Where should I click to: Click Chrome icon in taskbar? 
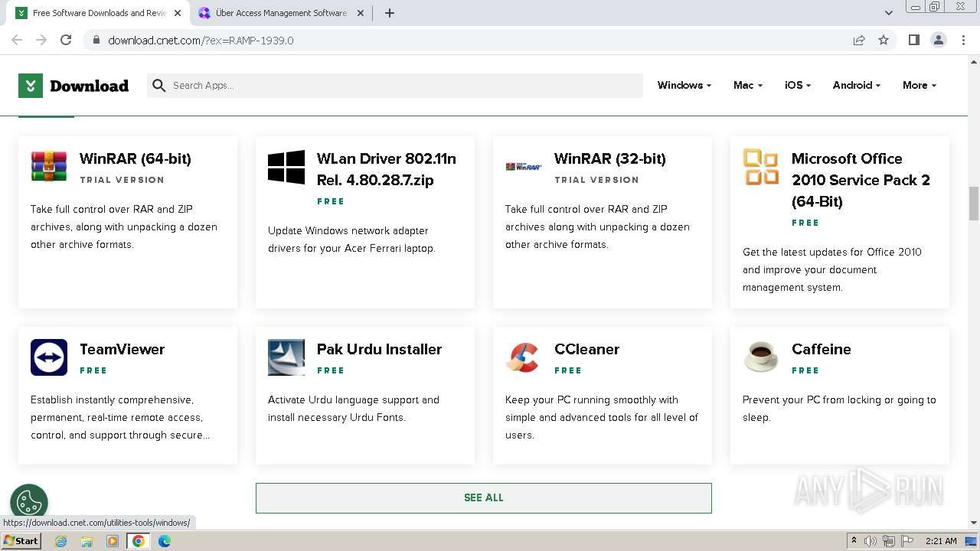(139, 541)
